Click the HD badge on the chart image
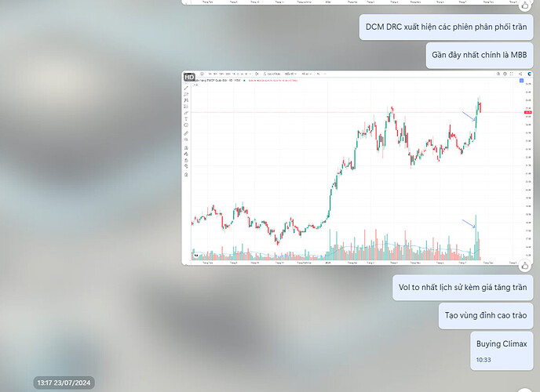This screenshot has height=392, width=540. pos(189,77)
